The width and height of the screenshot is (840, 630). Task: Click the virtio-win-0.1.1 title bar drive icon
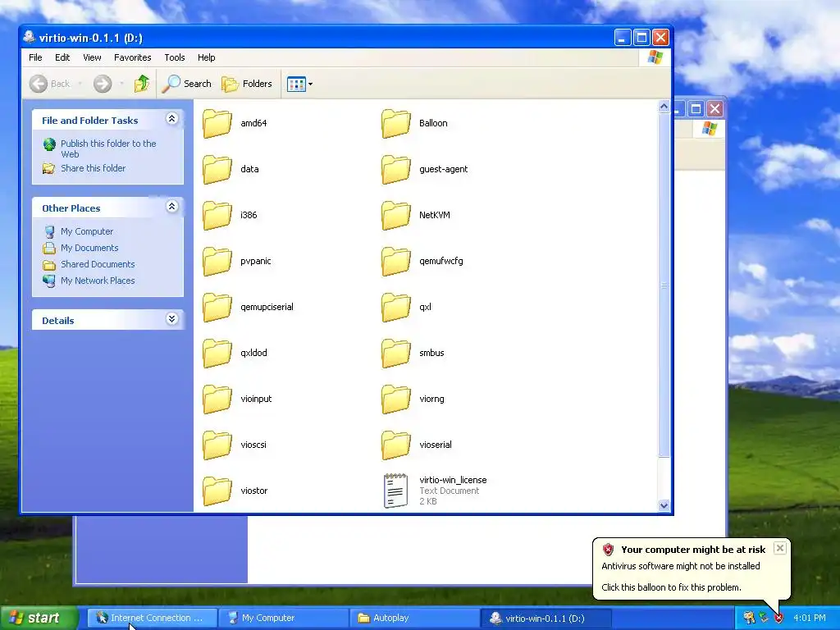(29, 38)
